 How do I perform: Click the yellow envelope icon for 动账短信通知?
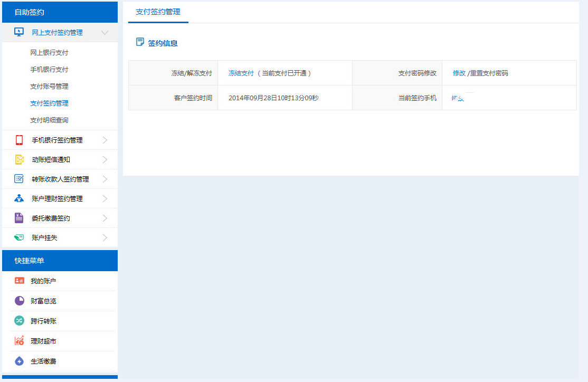coord(19,159)
